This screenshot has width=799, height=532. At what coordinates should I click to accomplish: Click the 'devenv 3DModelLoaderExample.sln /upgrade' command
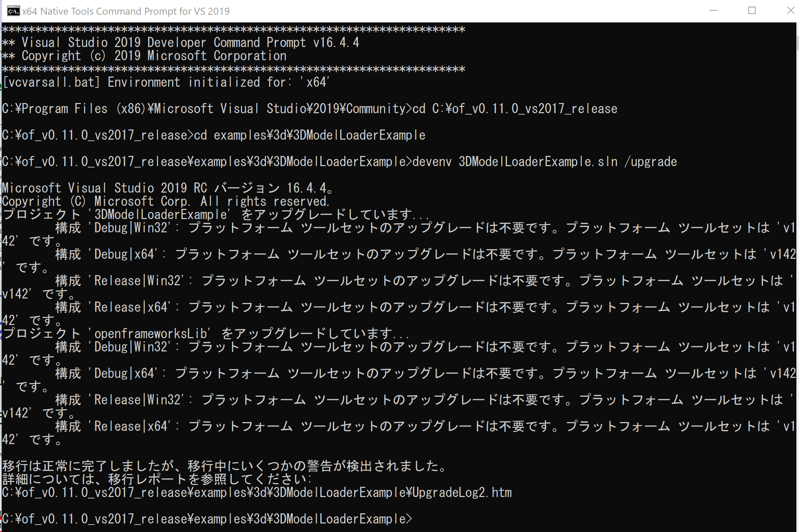point(544,162)
